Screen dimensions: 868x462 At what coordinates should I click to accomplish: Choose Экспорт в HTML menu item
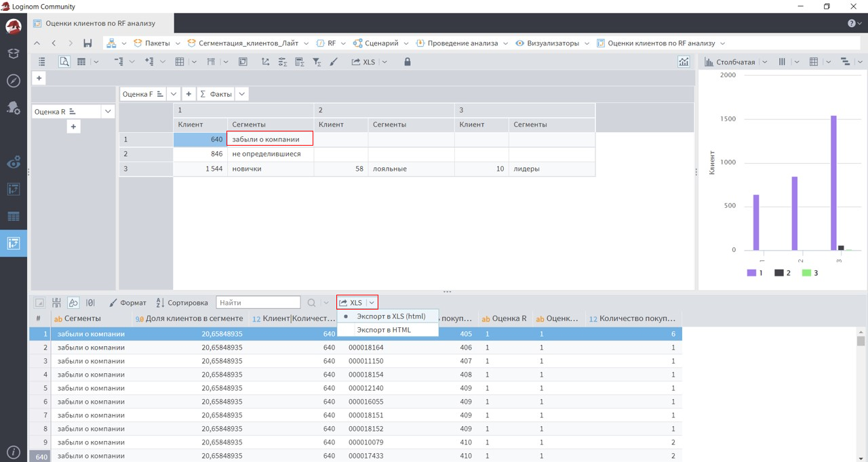383,330
